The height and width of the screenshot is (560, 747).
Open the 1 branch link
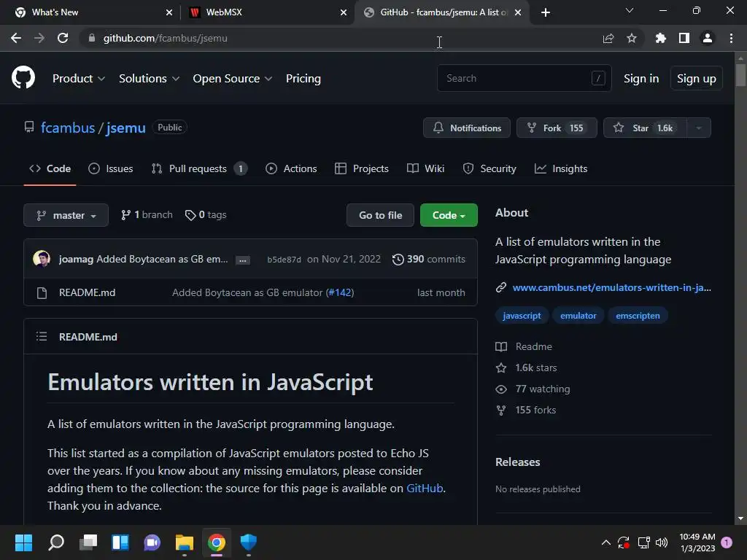(147, 215)
